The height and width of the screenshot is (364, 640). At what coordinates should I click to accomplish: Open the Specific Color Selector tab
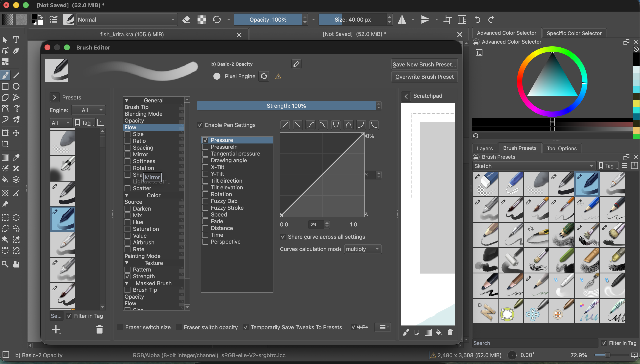tap(574, 33)
